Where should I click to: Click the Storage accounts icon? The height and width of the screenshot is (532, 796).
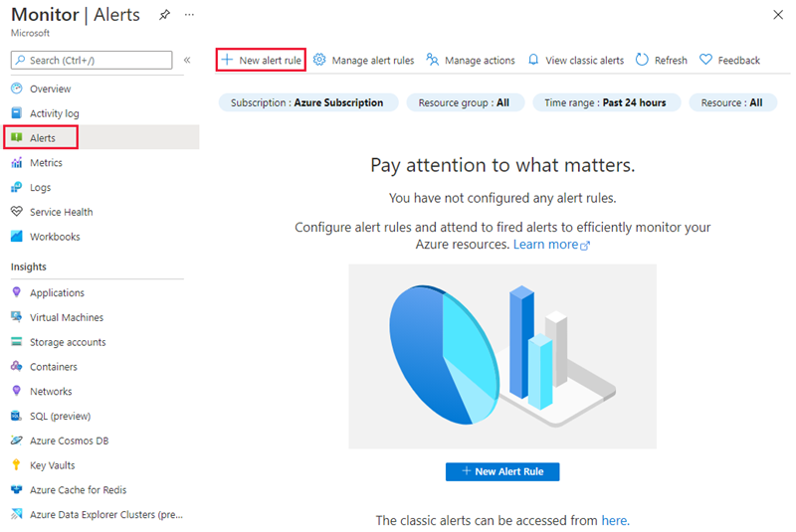click(x=17, y=342)
